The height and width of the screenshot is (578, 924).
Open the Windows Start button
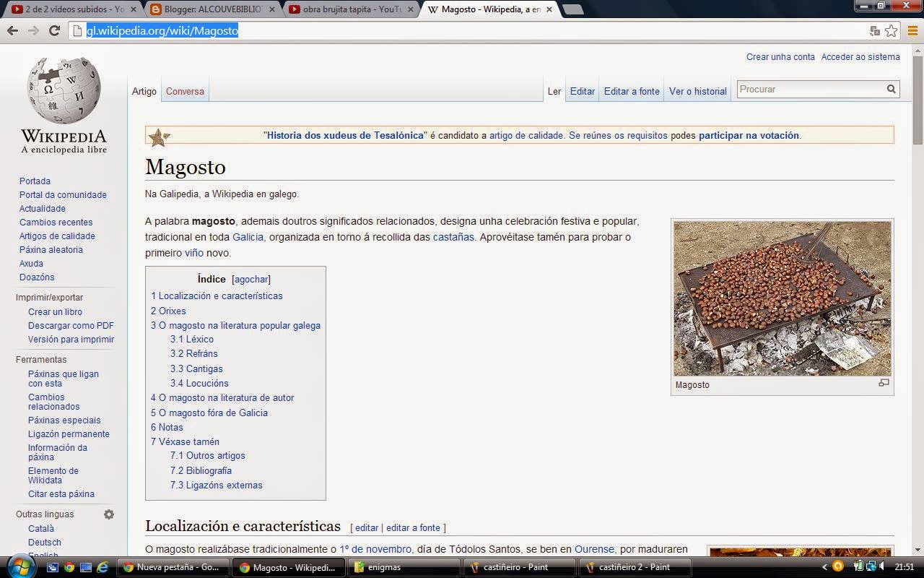tap(19, 567)
